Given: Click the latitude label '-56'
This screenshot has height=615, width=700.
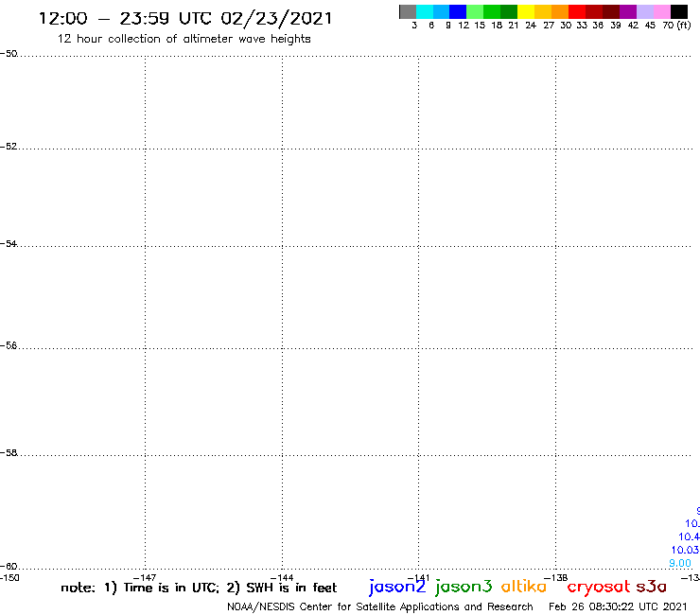Looking at the screenshot, I should click(x=9, y=345).
